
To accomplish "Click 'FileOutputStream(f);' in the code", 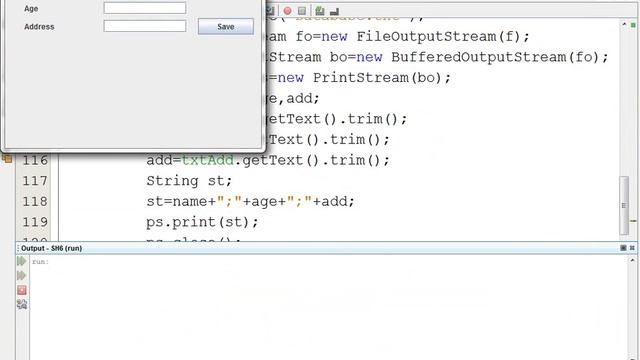I will coord(443,37).
